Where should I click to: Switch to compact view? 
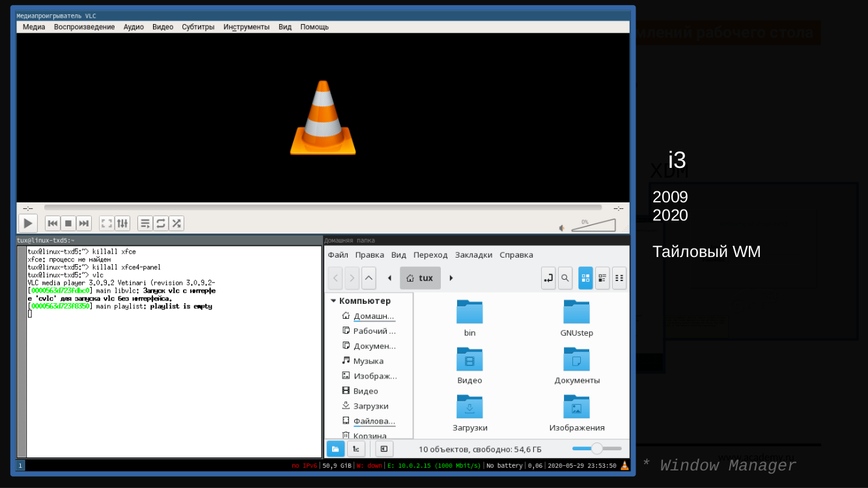coord(619,278)
